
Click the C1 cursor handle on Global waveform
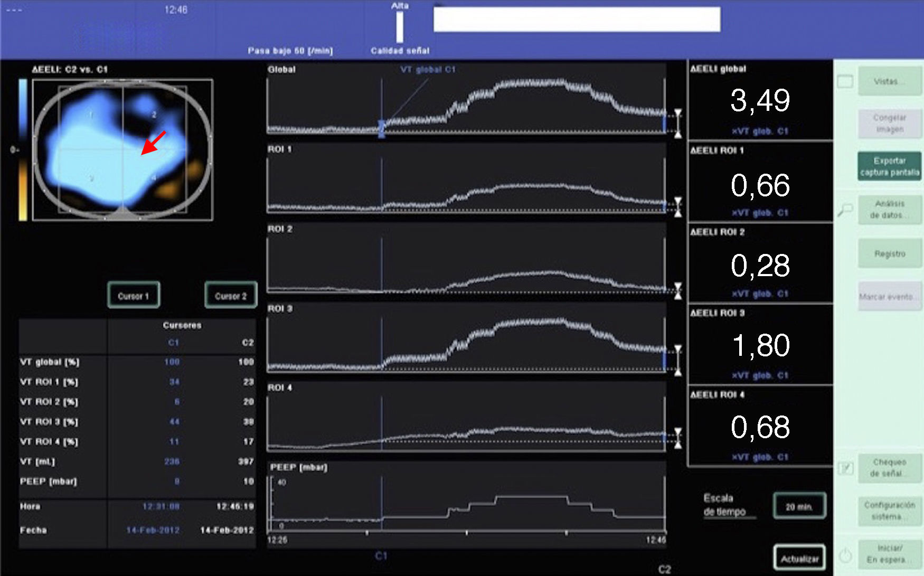coord(381,128)
